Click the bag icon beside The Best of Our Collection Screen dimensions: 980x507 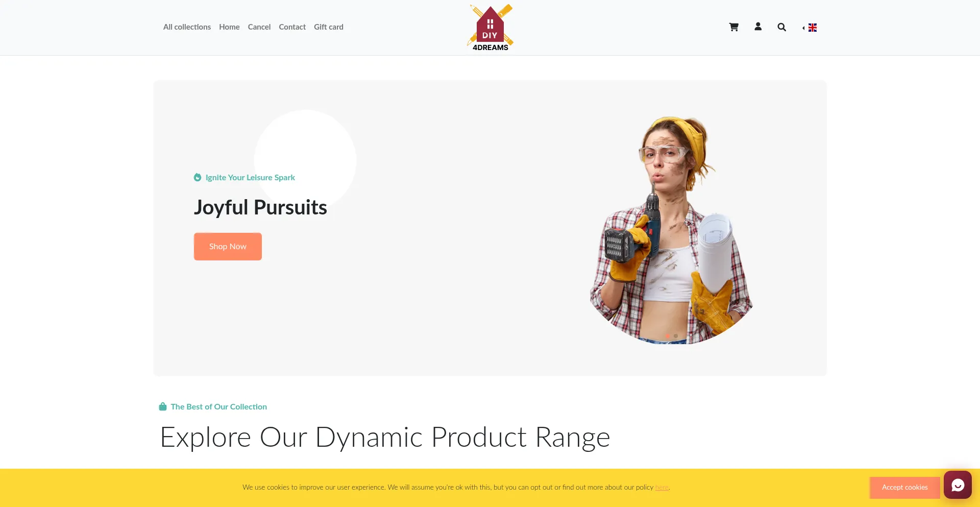tap(163, 406)
